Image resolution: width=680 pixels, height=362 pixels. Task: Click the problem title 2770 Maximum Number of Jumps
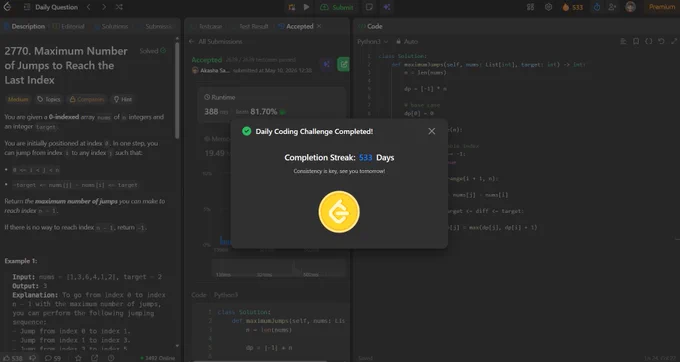(66, 65)
